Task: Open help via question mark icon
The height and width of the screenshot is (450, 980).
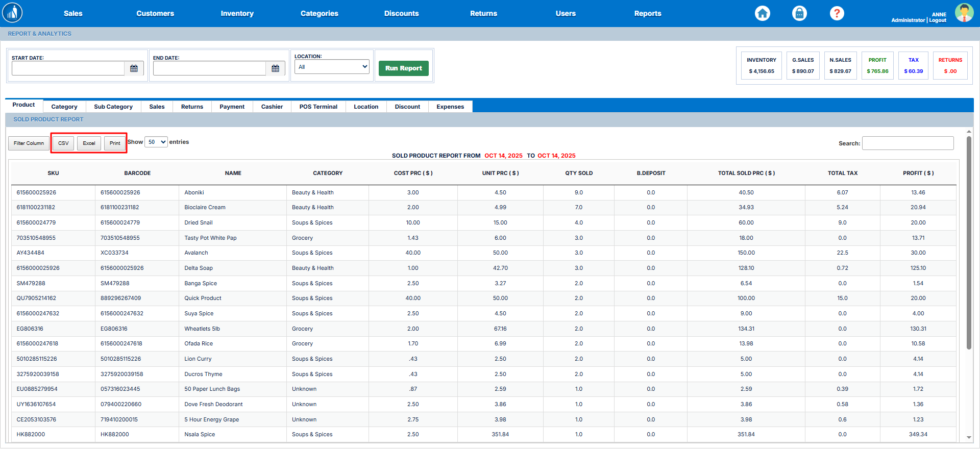Action: [x=837, y=13]
